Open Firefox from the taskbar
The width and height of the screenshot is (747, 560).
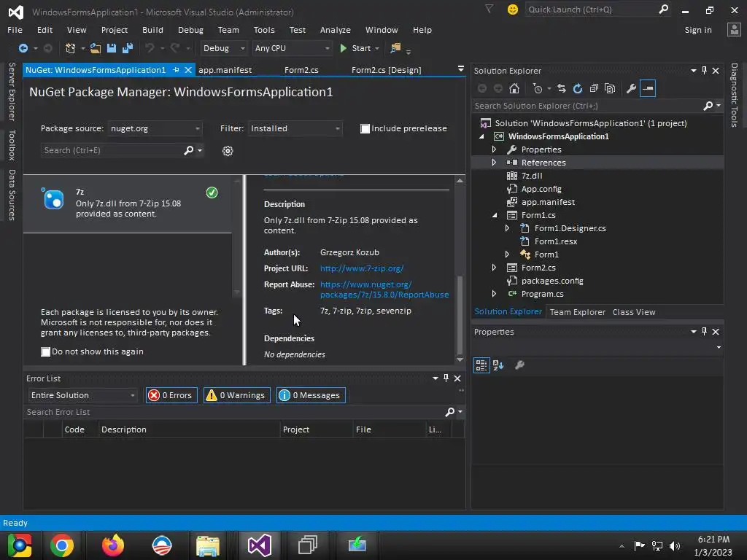tap(113, 545)
